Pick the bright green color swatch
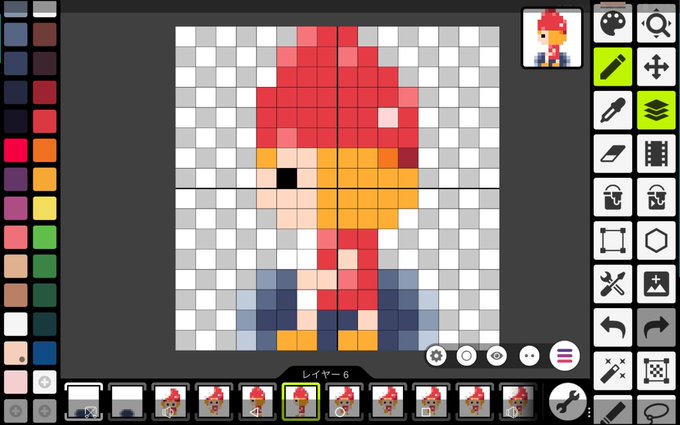The width and height of the screenshot is (680, 425). click(45, 237)
